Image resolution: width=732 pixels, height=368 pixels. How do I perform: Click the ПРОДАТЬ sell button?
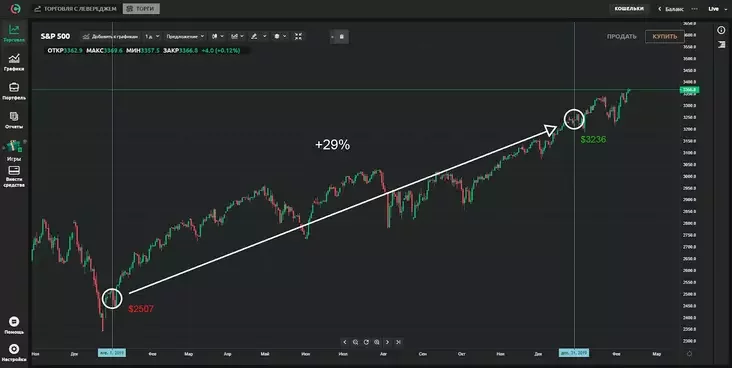point(621,36)
